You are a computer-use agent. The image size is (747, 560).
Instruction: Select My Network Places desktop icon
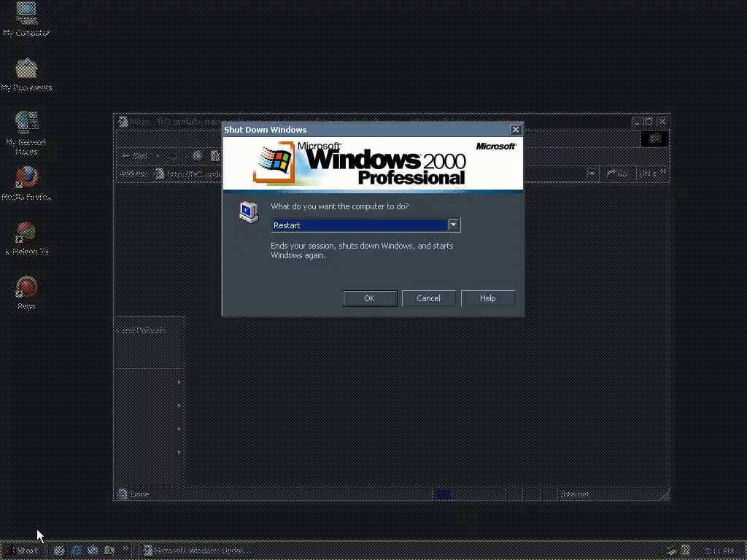[26, 133]
